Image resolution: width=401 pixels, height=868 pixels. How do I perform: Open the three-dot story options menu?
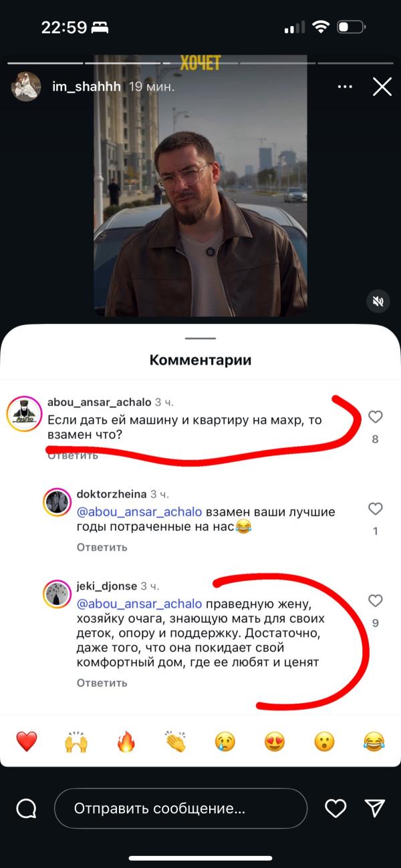(345, 87)
